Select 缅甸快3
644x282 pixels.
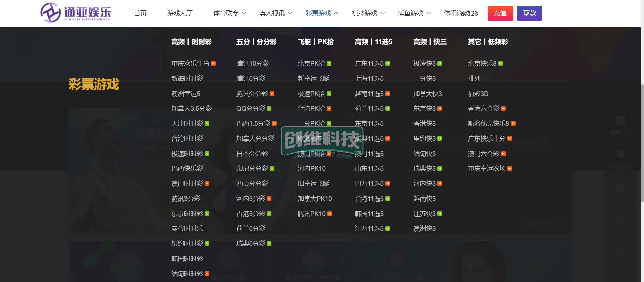[425, 154]
